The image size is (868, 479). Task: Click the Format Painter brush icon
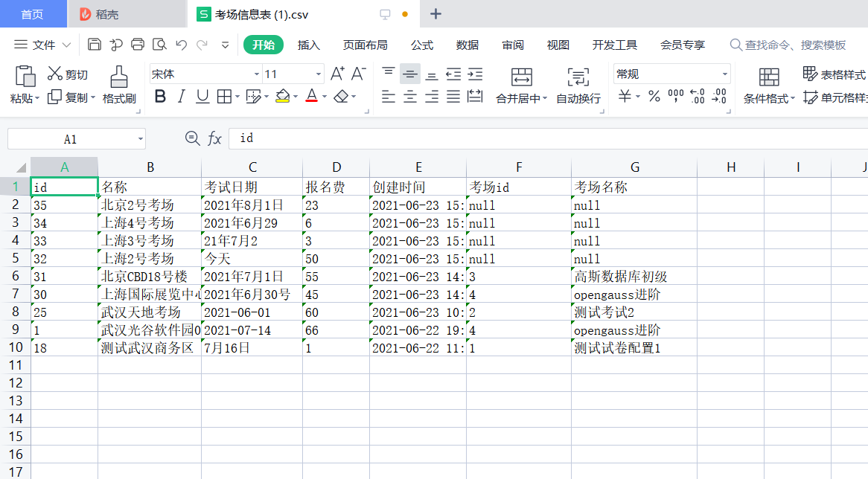click(x=119, y=77)
